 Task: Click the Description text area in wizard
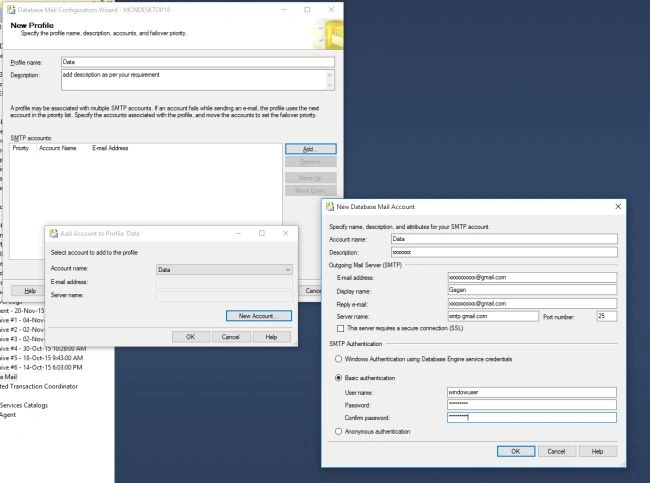[x=198, y=80]
